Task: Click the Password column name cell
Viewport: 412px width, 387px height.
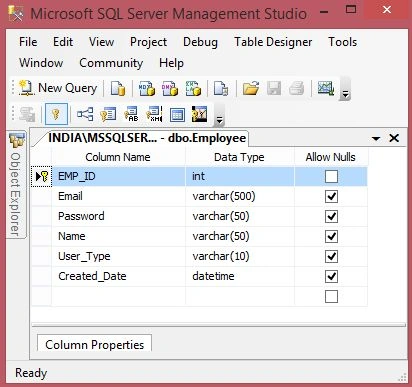Action: 119,216
